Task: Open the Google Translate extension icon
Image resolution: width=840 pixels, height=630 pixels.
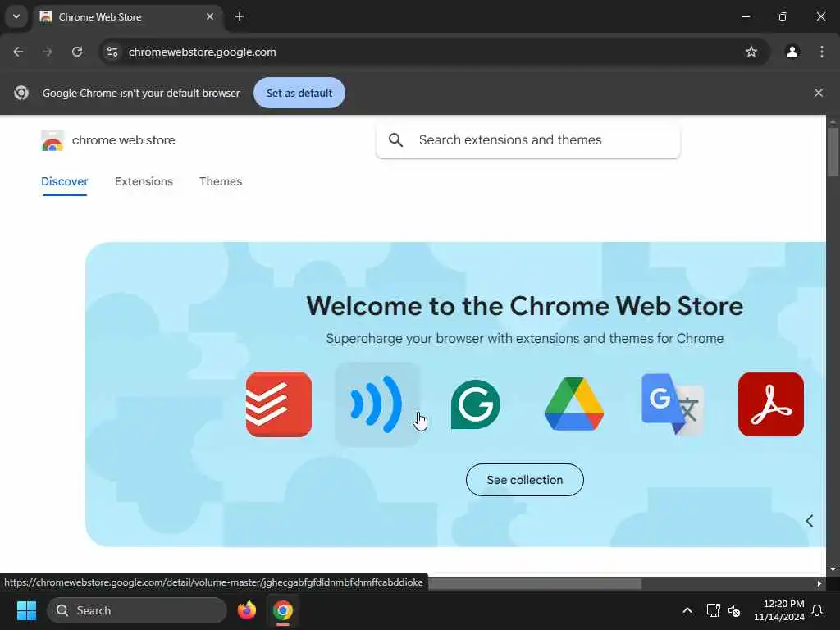Action: [x=673, y=404]
